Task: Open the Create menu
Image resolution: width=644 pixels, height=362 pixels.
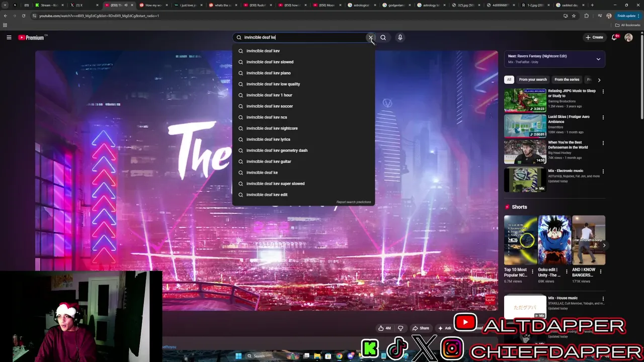Action: 594,37
